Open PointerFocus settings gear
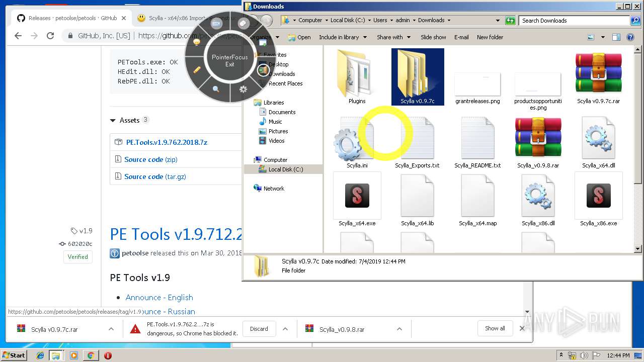 tap(244, 89)
